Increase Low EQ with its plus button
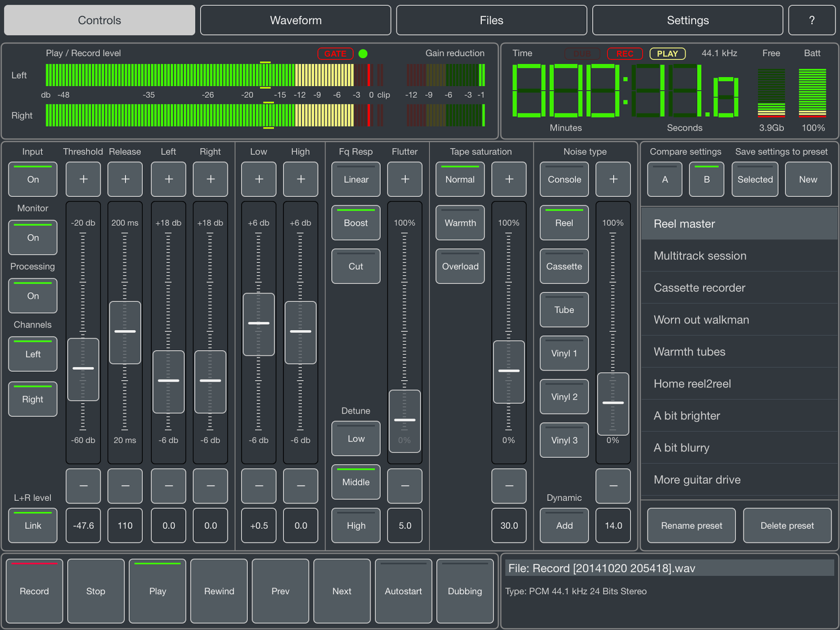The image size is (840, 630). [x=259, y=179]
